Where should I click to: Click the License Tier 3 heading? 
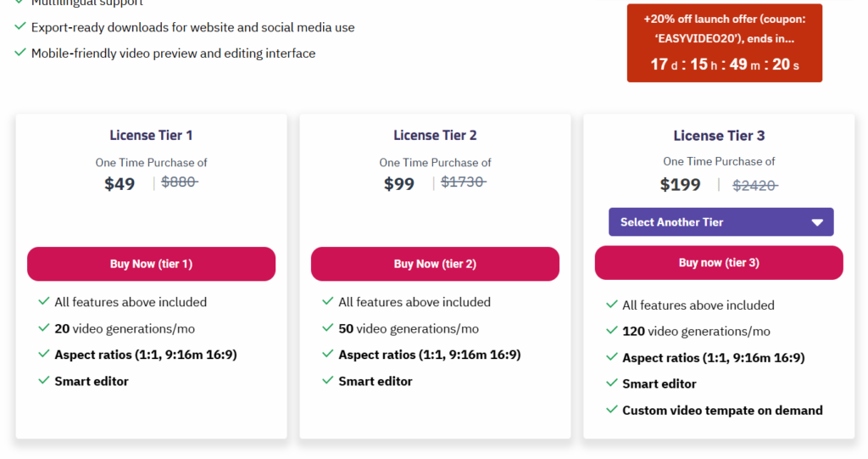(x=719, y=136)
